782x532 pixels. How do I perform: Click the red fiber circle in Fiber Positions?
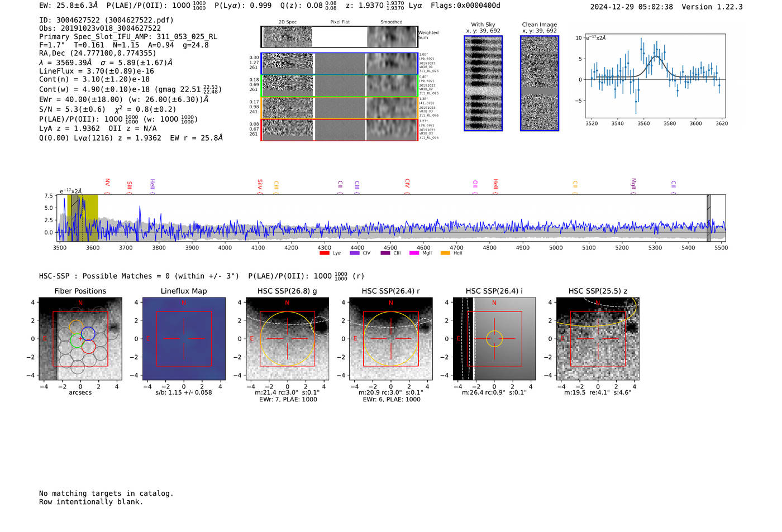click(88, 347)
